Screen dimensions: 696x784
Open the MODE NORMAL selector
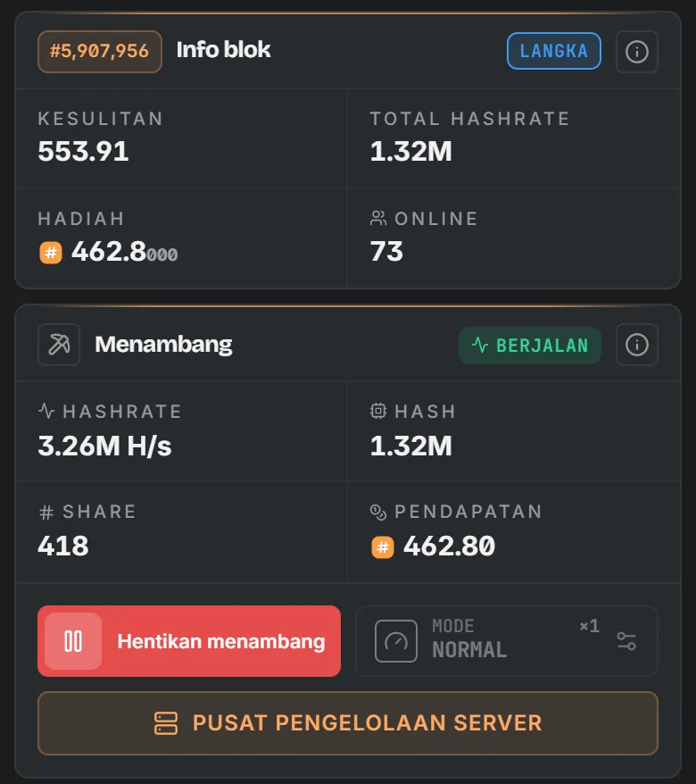pos(507,641)
